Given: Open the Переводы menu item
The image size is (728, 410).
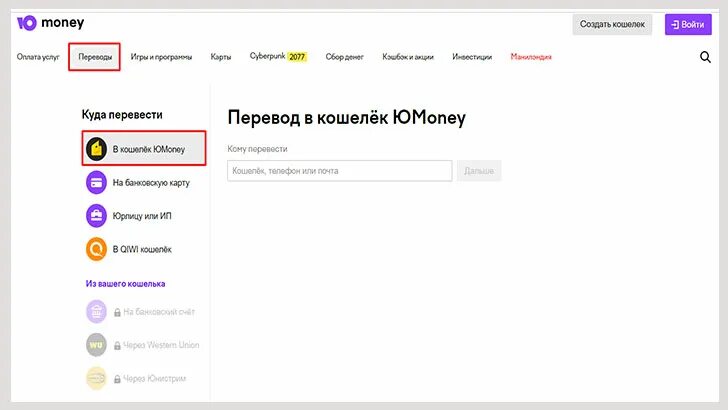Looking at the screenshot, I should (95, 57).
